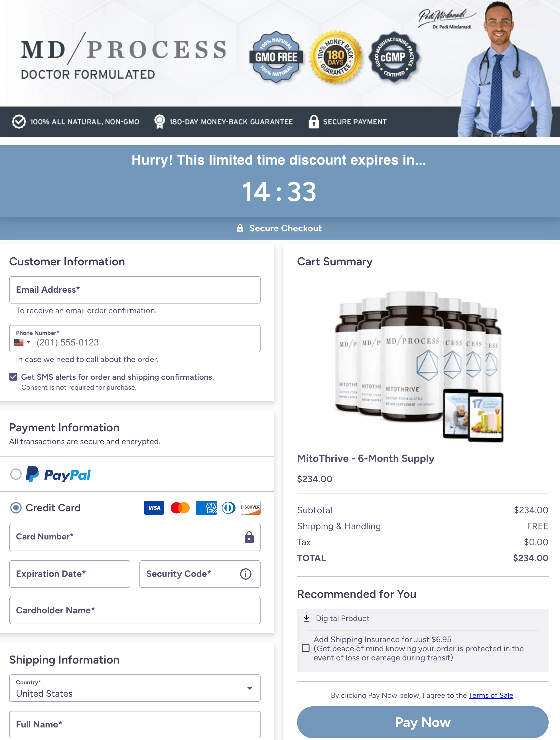This screenshot has width=560, height=740.
Task: Click the Cardholder Name field
Action: pyautogui.click(x=135, y=610)
